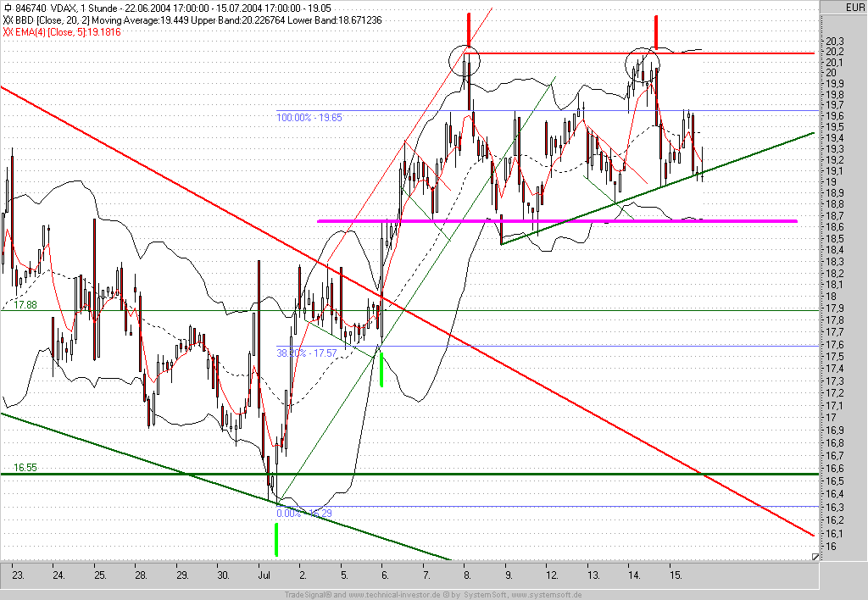
Task: Click the BBD [Close, 20, 2] indicator legend text
Action: coord(52,20)
